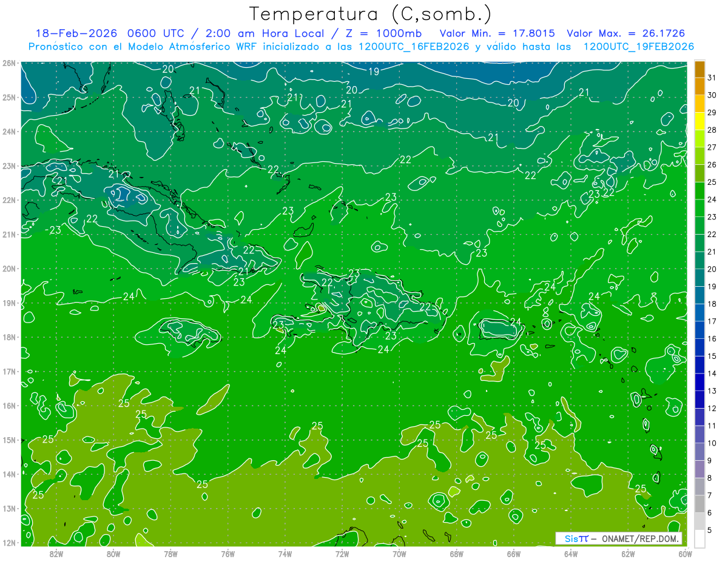Image resolution: width=728 pixels, height=562 pixels.
Task: Click the '80W' longitude label
Action: coord(113,554)
